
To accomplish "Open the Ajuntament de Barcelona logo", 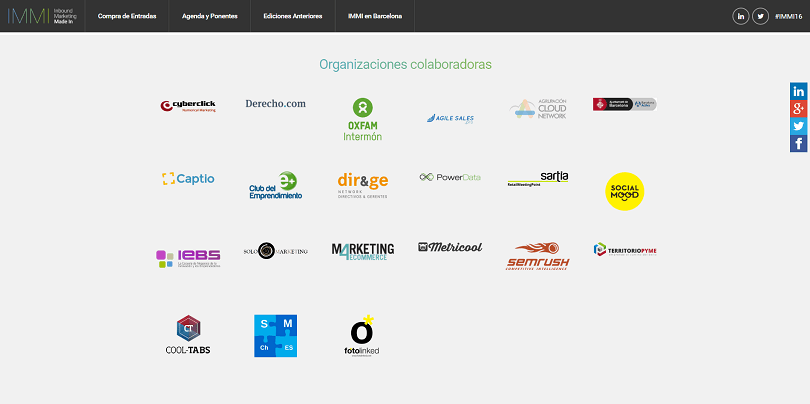I will [625, 104].
